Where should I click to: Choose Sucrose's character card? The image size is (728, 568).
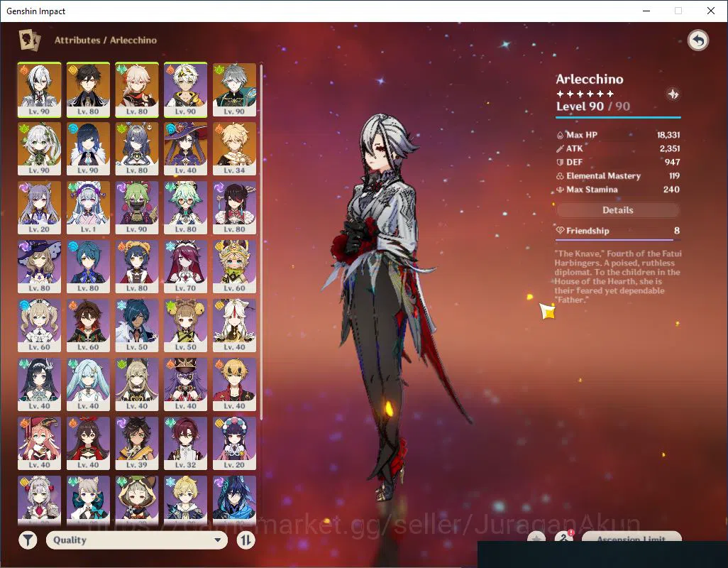tap(186, 207)
